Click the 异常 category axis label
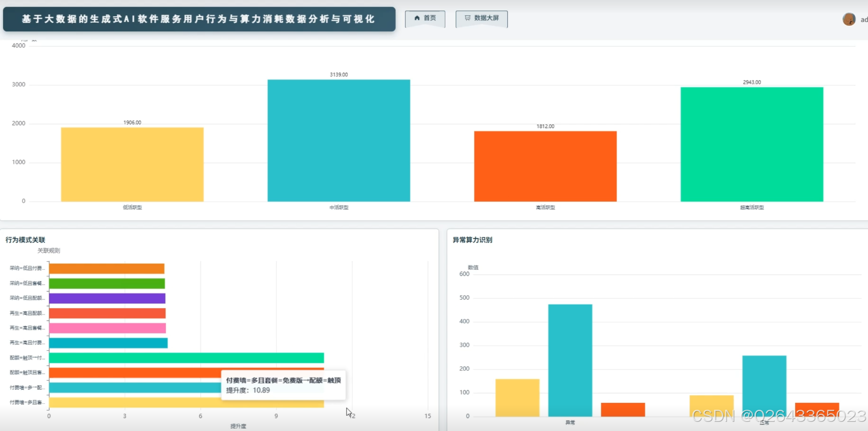Image resolution: width=868 pixels, height=431 pixels. pyautogui.click(x=570, y=423)
